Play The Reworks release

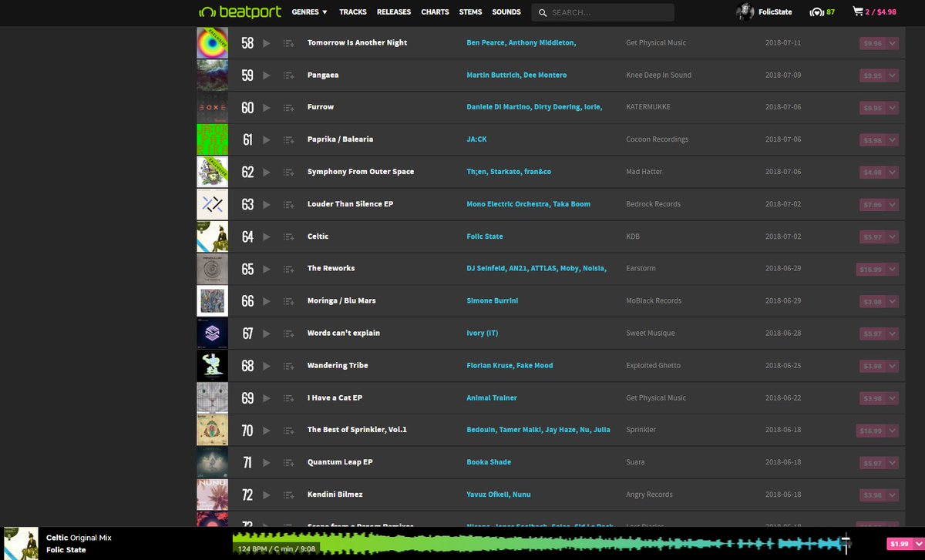click(x=267, y=270)
